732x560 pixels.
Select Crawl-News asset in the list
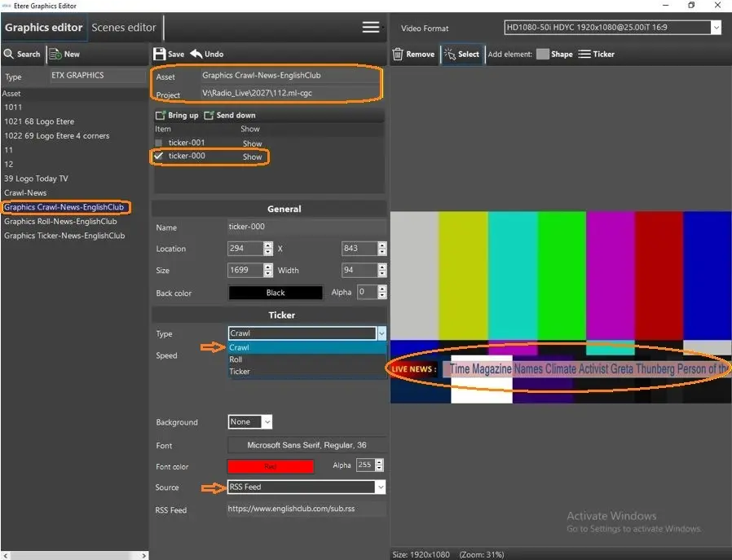25,193
